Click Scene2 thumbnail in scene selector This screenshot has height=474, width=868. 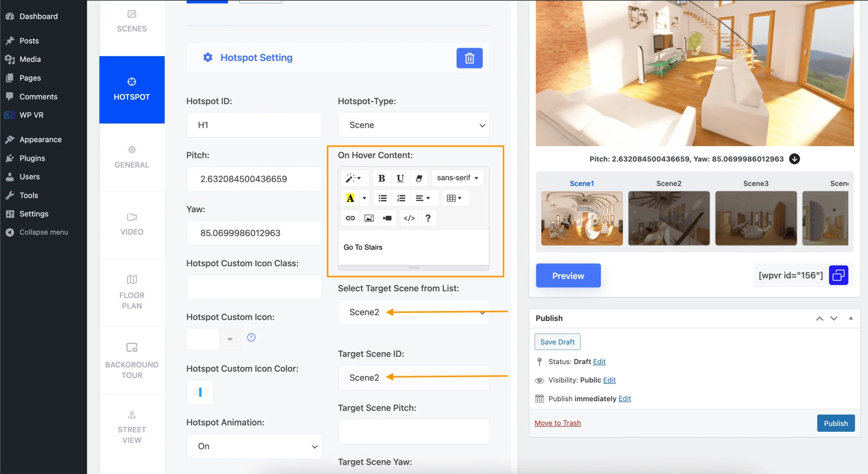[x=669, y=218]
